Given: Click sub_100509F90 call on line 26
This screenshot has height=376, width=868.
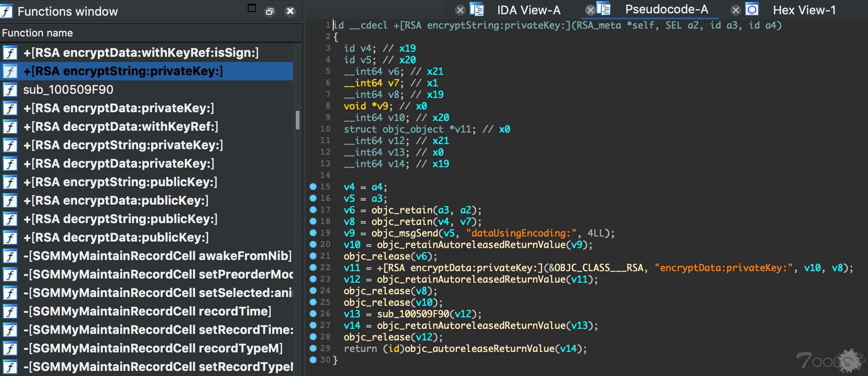Looking at the screenshot, I should pos(413,314).
